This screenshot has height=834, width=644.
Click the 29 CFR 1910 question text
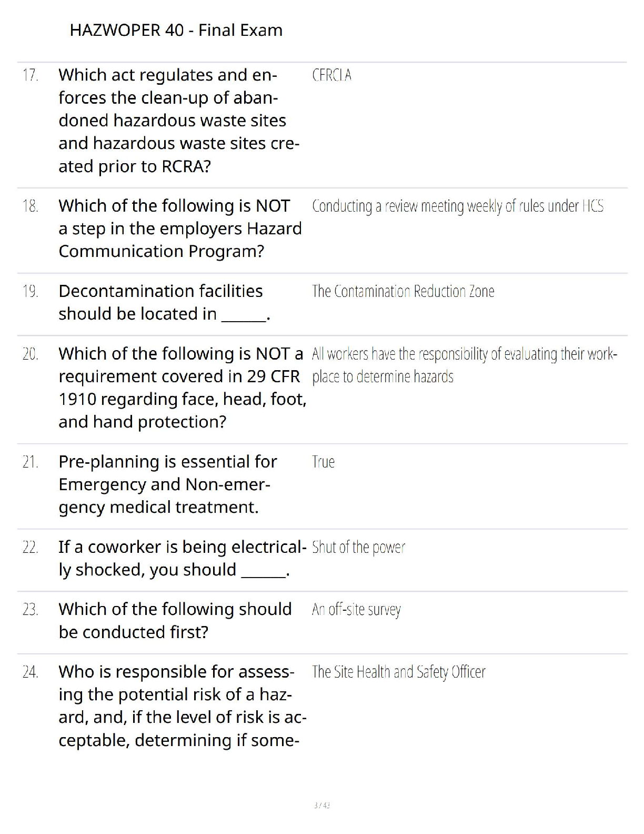click(x=182, y=388)
